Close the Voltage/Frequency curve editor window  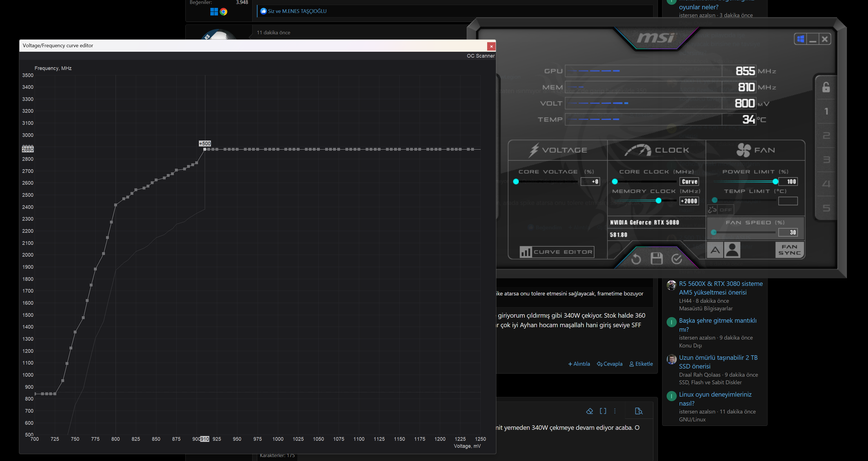pos(491,46)
